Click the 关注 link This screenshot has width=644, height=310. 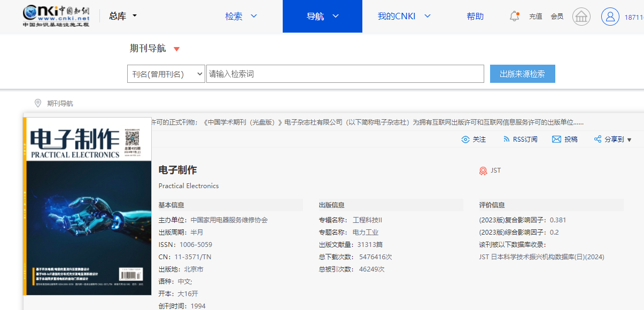[x=479, y=139]
